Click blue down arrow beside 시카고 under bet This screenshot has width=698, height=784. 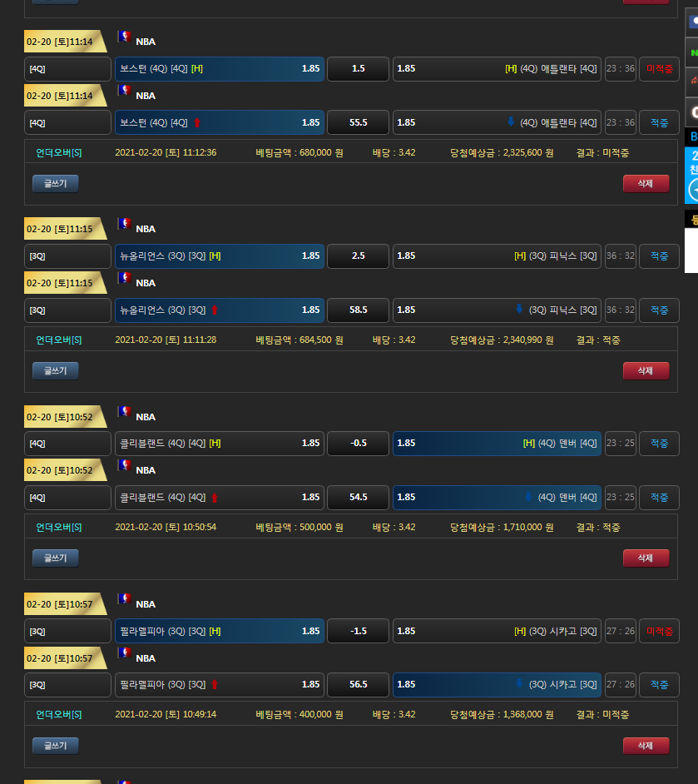pos(519,684)
